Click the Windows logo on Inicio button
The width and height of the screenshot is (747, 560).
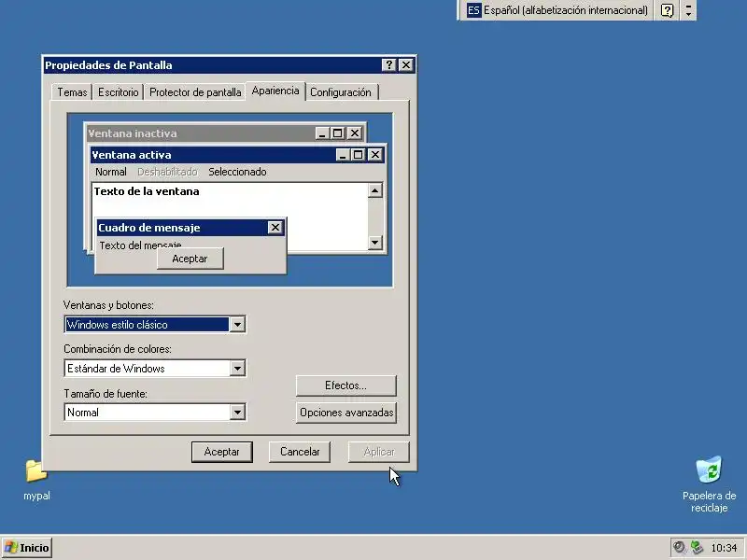pyautogui.click(x=11, y=548)
